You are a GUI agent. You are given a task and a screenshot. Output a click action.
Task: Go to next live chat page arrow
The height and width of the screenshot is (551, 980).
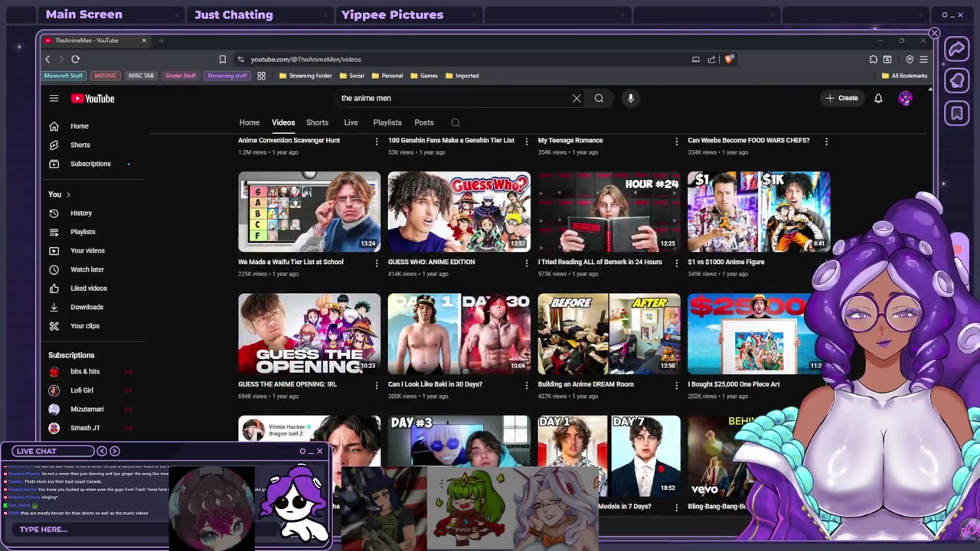click(115, 451)
